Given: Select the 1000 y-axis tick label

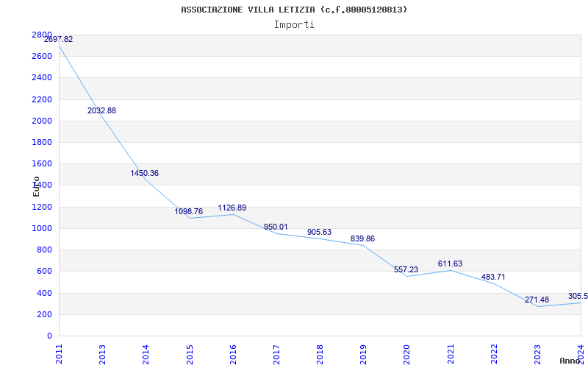Looking at the screenshot, I should coord(42,228).
